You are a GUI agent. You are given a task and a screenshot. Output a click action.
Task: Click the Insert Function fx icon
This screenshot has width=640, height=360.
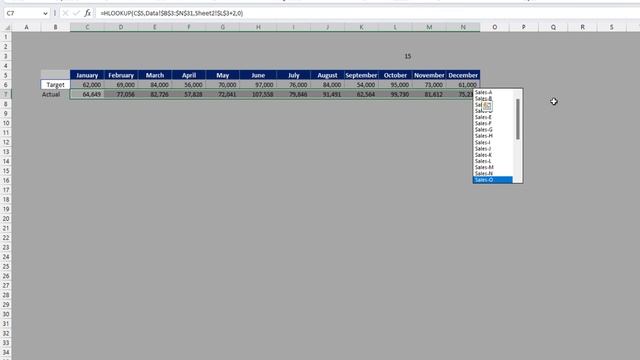(x=87, y=13)
